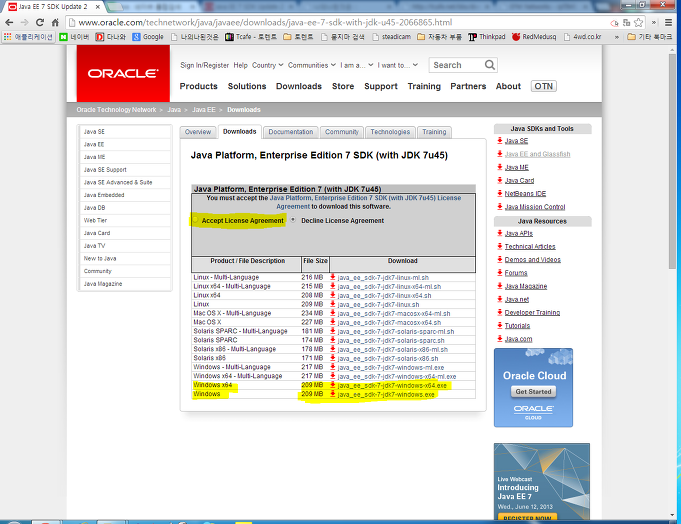Image resolution: width=681 pixels, height=524 pixels.
Task: Click arrow icon beside Forums link
Action: 500,273
